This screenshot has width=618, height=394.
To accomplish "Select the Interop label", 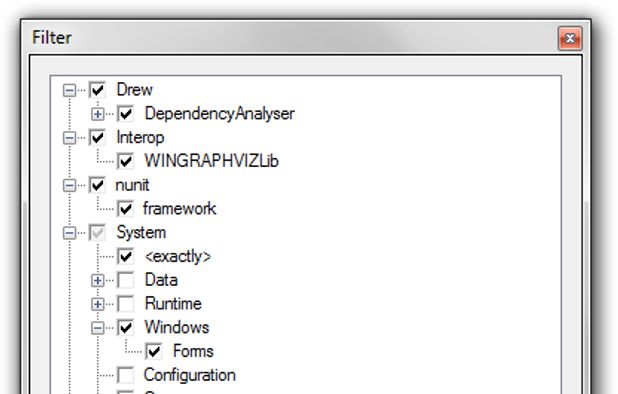I will point(140,138).
